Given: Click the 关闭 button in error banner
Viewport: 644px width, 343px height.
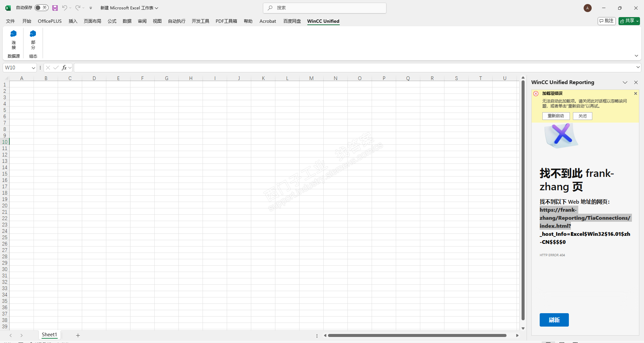Looking at the screenshot, I should pyautogui.click(x=583, y=116).
